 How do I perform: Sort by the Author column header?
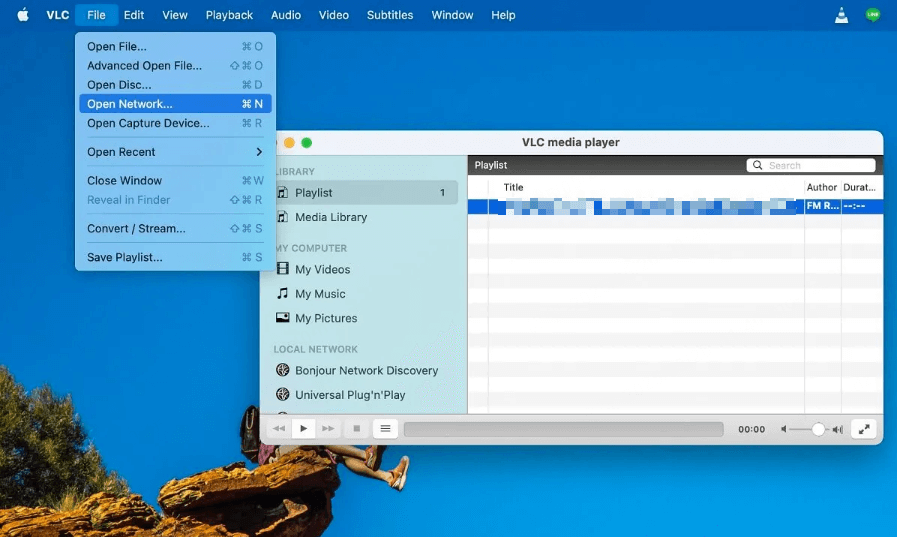[x=822, y=187]
